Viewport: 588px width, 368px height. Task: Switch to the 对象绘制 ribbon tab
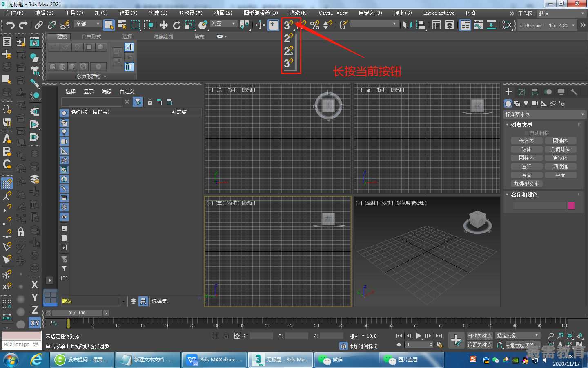coord(163,37)
